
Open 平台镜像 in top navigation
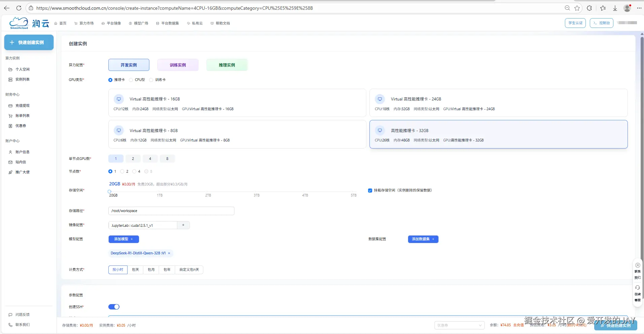(x=111, y=23)
